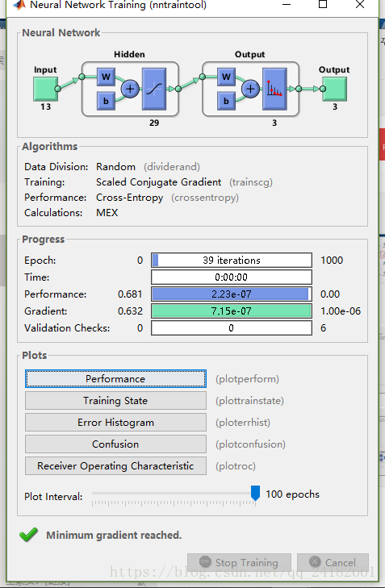Click the '(plottrainstate)' label
Screen dimensions: 385x588
(249, 401)
